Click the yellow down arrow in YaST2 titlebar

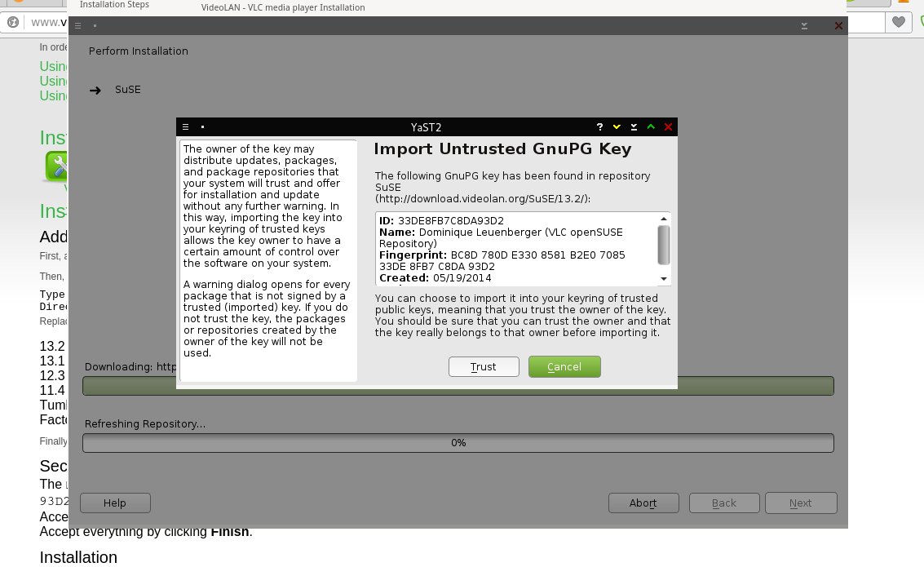click(617, 126)
